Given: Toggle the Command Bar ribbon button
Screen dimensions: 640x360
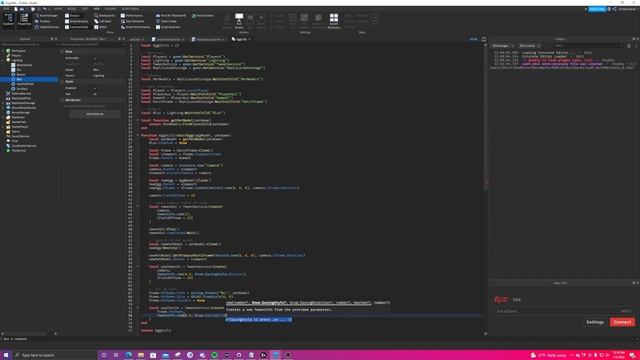Looking at the screenshot, I should click(x=76, y=27).
